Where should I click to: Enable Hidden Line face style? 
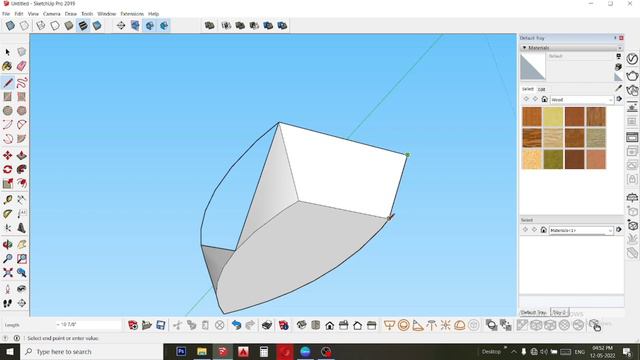55,26
